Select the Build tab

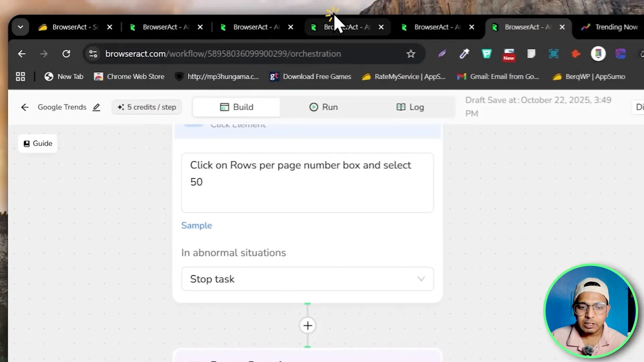[236, 107]
